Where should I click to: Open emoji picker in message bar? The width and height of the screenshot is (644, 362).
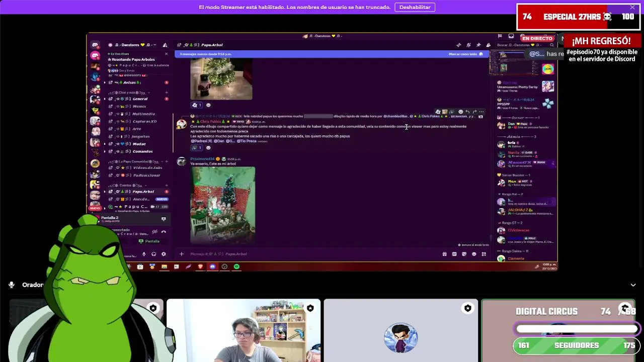tap(474, 254)
